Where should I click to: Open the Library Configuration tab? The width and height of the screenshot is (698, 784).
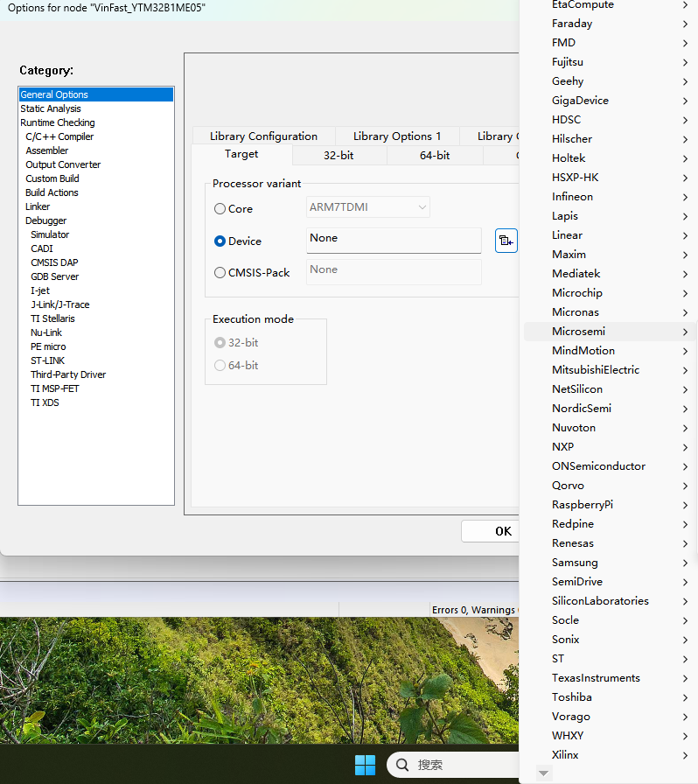point(263,136)
